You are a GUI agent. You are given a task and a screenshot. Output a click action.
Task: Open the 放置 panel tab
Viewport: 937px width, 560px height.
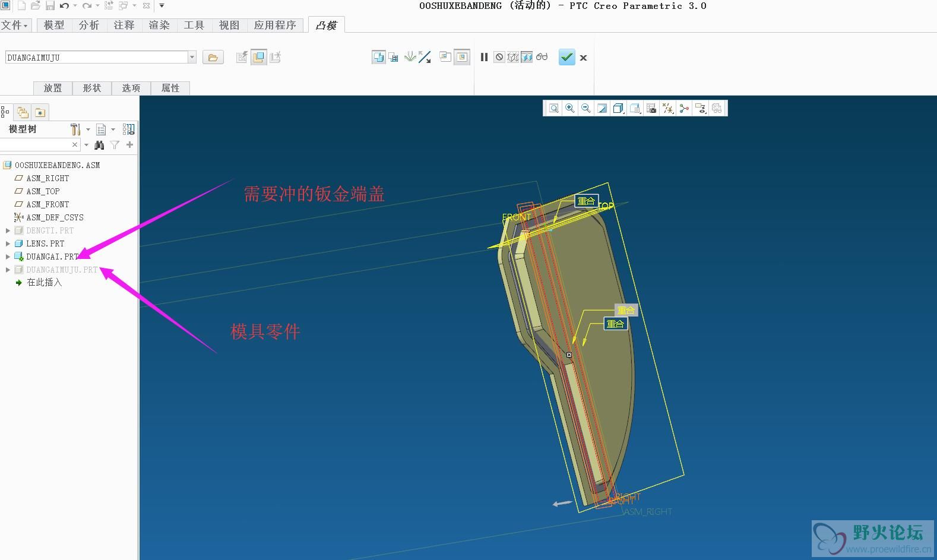(x=53, y=88)
